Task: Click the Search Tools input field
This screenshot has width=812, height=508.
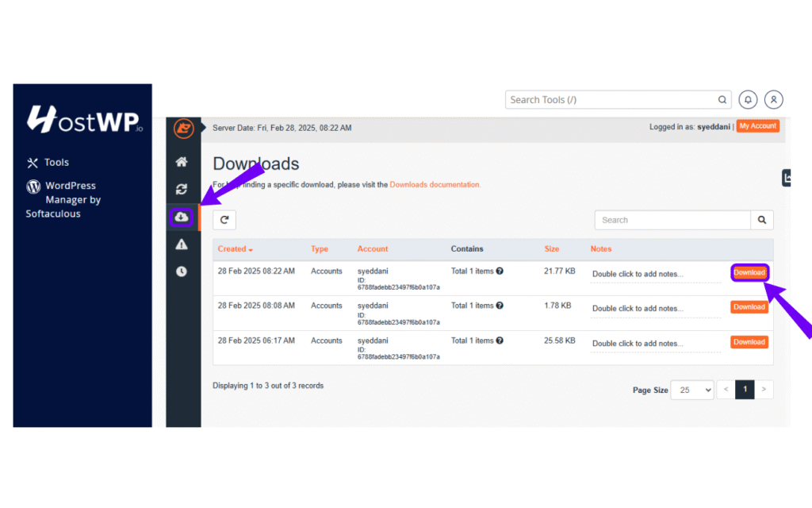Action: coord(611,100)
